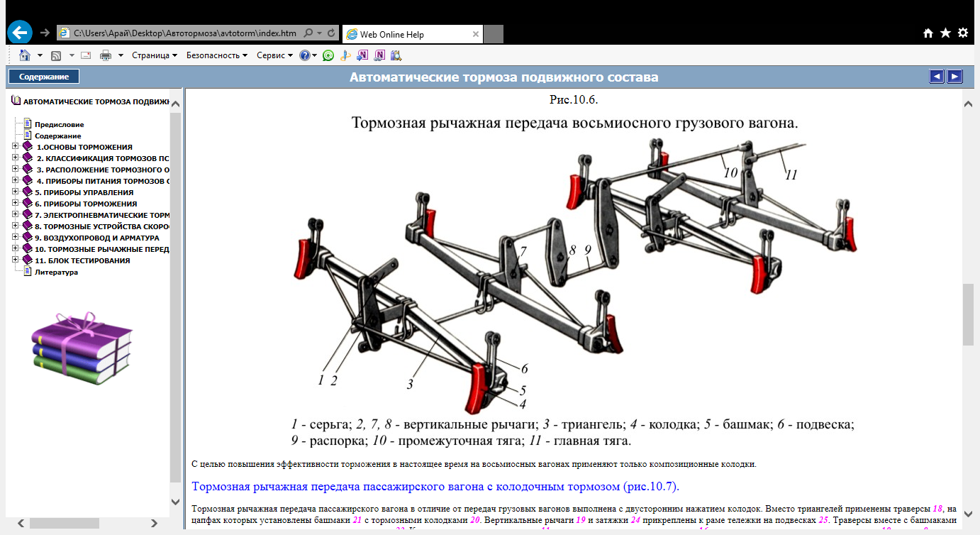Click the root book icon of the contents tree
This screenshot has width=980, height=535.
click(16, 101)
